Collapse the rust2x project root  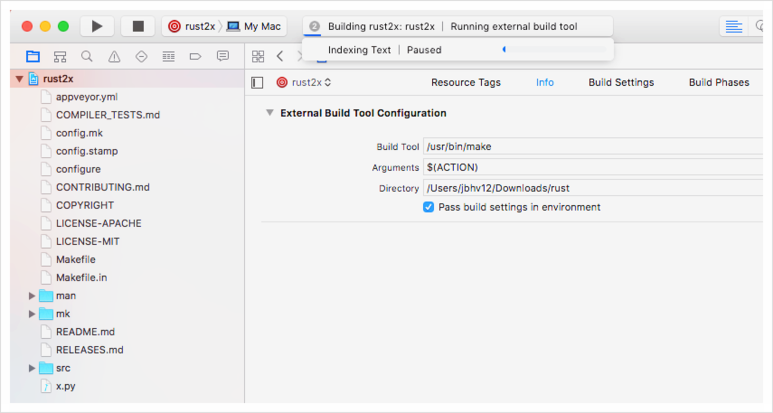(19, 79)
